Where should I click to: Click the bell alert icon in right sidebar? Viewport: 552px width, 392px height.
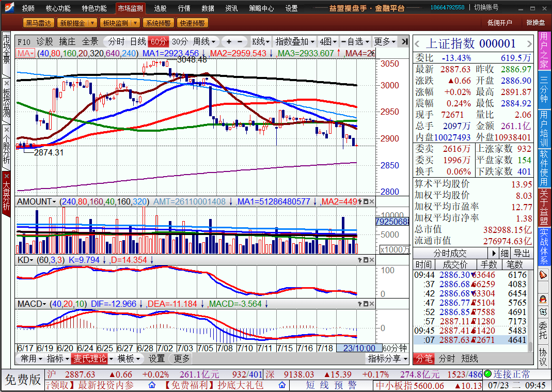coord(543,274)
